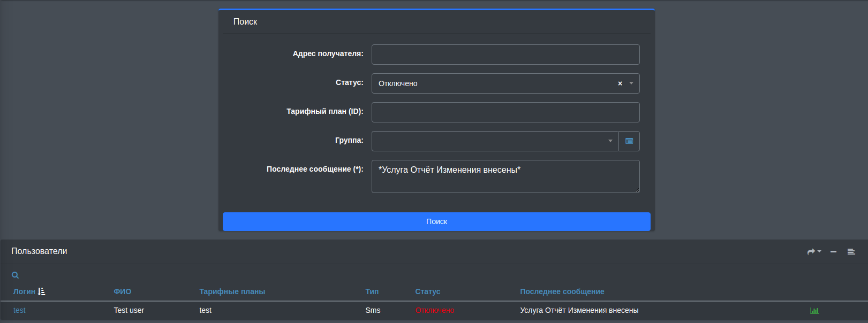This screenshot has height=323, width=868.
Task: Click the Последнее сообщение text area
Action: click(x=505, y=176)
